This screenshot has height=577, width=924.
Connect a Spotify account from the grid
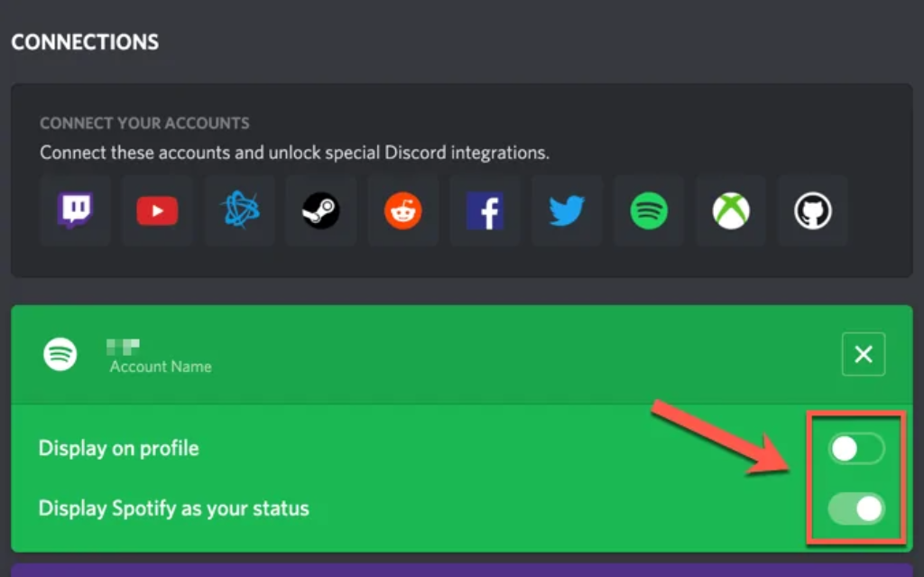648,210
